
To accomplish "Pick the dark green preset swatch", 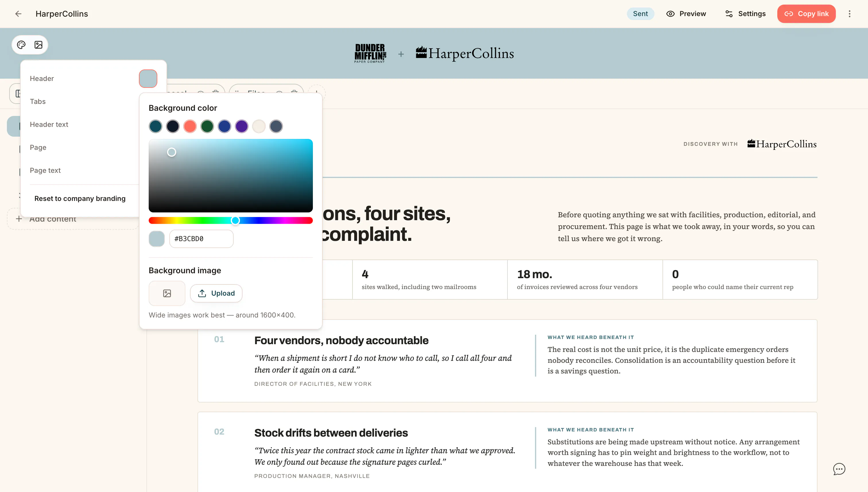I will coord(207,126).
